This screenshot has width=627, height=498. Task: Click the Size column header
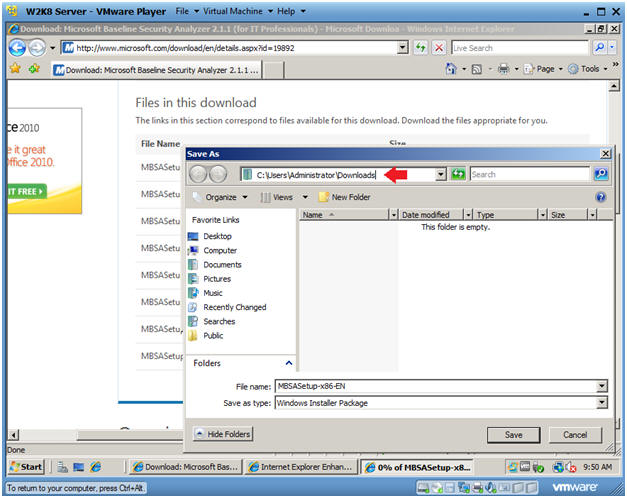pyautogui.click(x=568, y=215)
